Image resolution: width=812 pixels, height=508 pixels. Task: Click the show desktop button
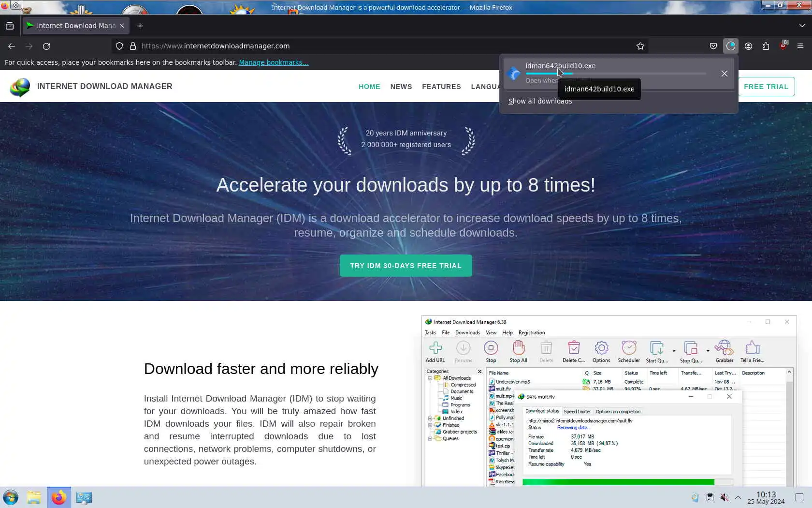pos(799,497)
